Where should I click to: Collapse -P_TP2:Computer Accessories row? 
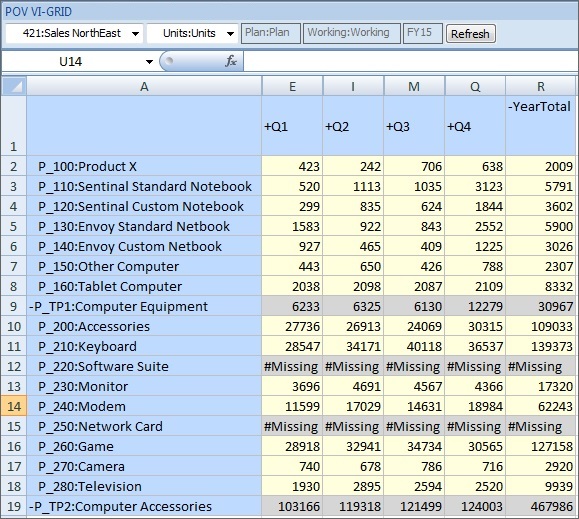tap(144, 506)
